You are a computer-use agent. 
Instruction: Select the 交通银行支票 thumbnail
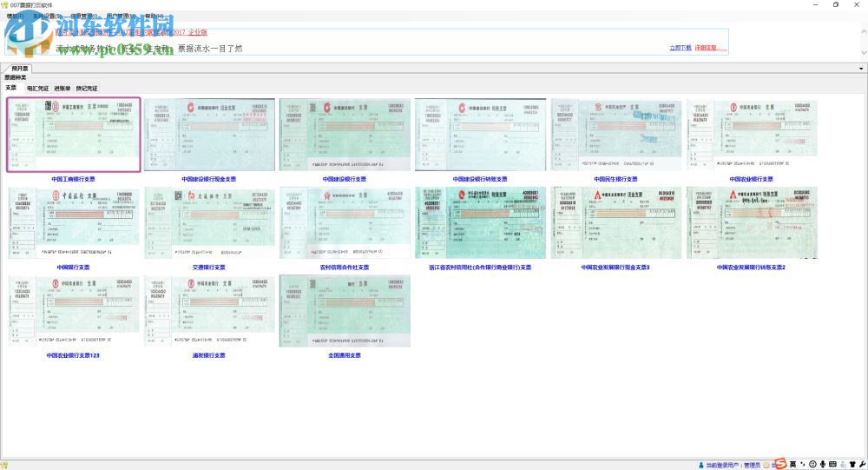(209, 222)
